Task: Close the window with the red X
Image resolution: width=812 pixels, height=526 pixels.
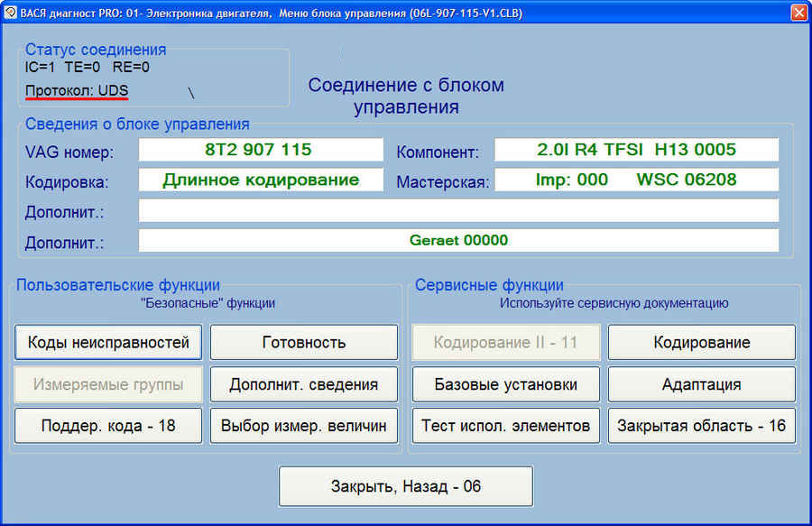Action: coord(799,13)
